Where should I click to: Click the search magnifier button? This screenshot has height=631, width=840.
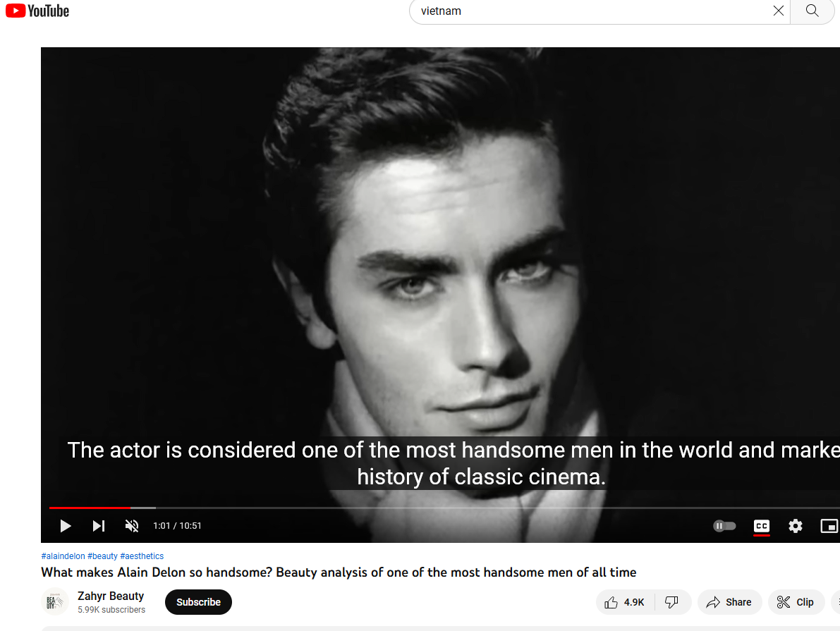coord(812,11)
